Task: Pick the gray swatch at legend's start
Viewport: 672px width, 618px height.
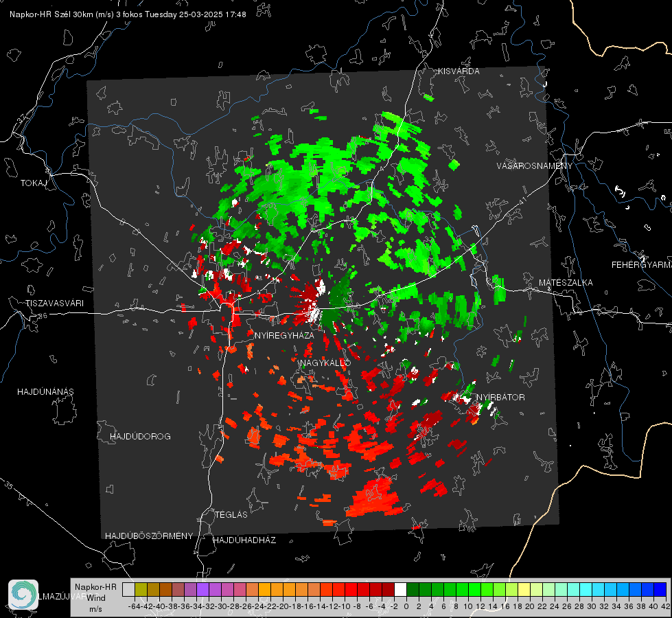Action: click(x=128, y=590)
